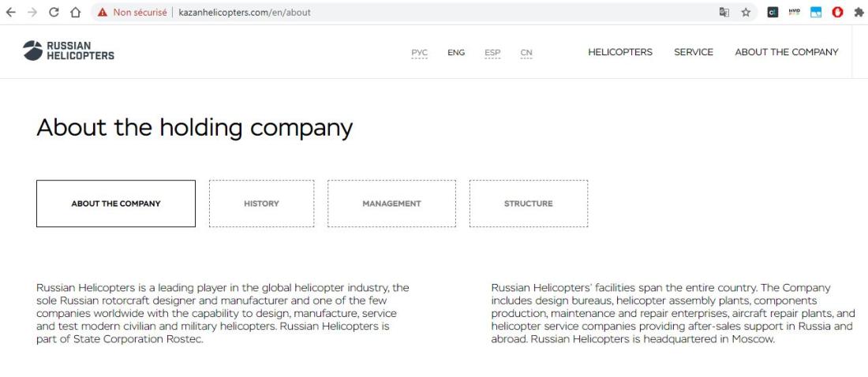The height and width of the screenshot is (377, 868).
Task: Click the 'About the holding company' heading
Action: tap(194, 129)
